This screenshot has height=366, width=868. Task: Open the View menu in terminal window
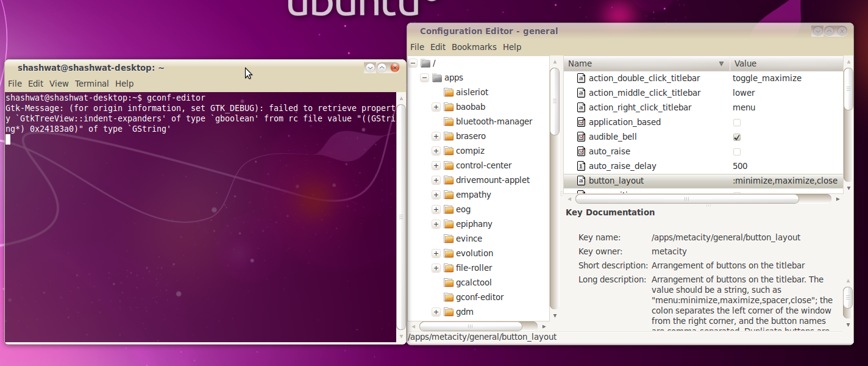[x=59, y=84]
